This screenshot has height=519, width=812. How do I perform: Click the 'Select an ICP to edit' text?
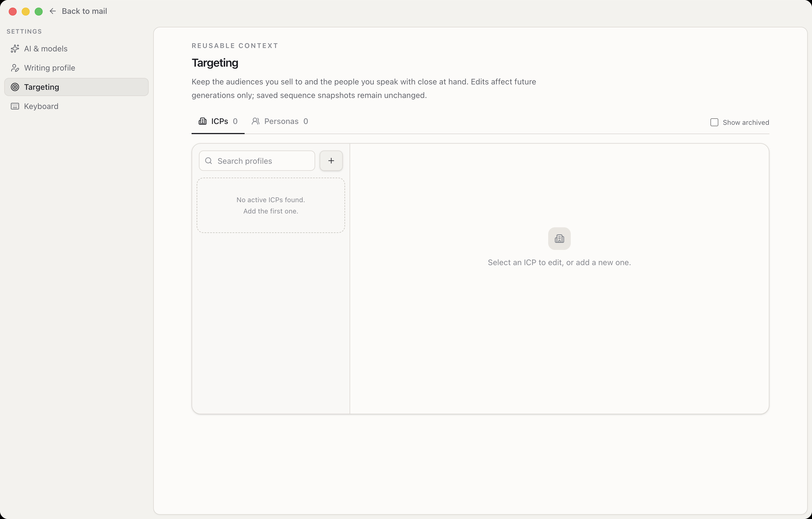coord(559,263)
